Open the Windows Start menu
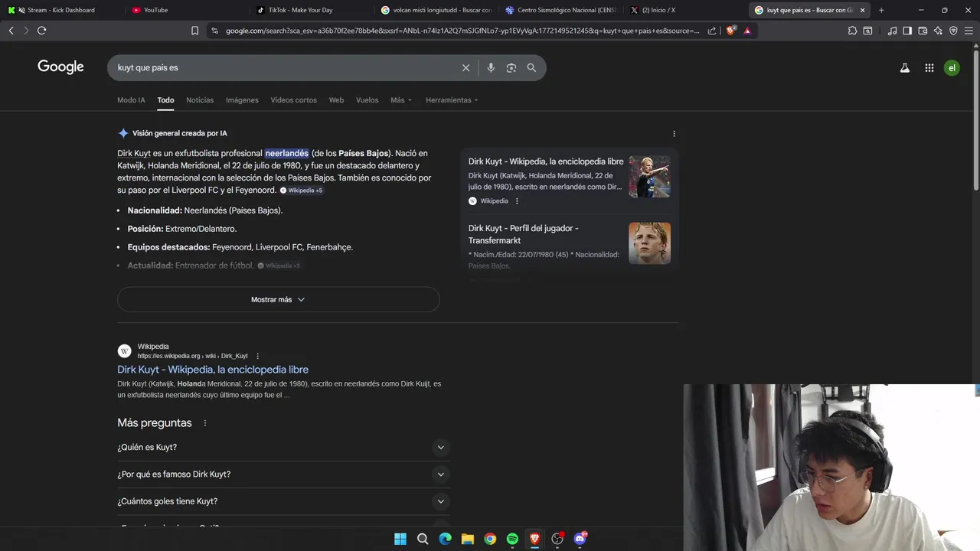Viewport: 980px width, 551px height. tap(400, 539)
